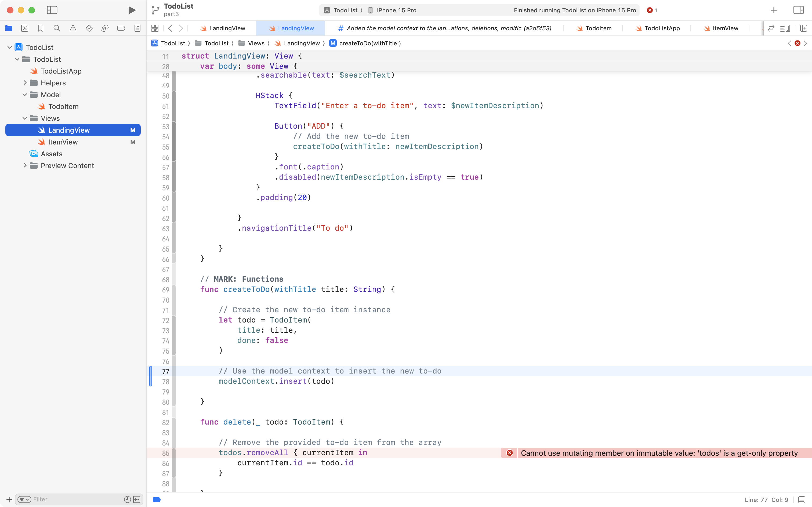Open the Breakpoint navigator
Screen dimensions: 812x507
pyautogui.click(x=121, y=28)
